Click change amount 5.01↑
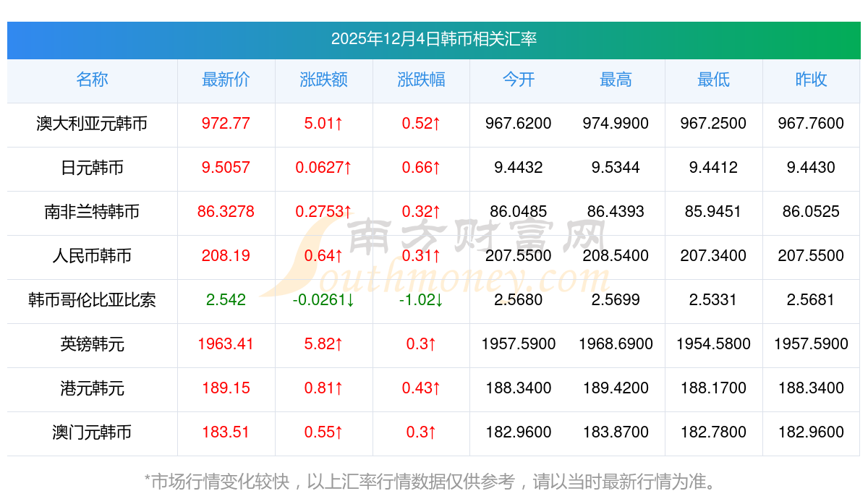Viewport: 868px width, 504px height. coord(323,124)
